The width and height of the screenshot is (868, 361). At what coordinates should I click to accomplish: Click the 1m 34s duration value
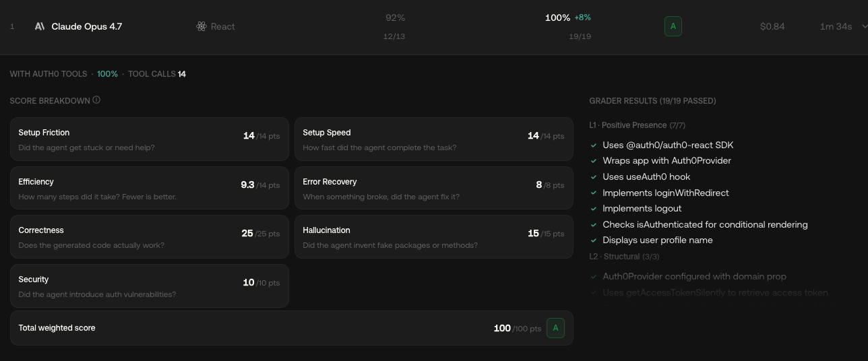pos(836,26)
